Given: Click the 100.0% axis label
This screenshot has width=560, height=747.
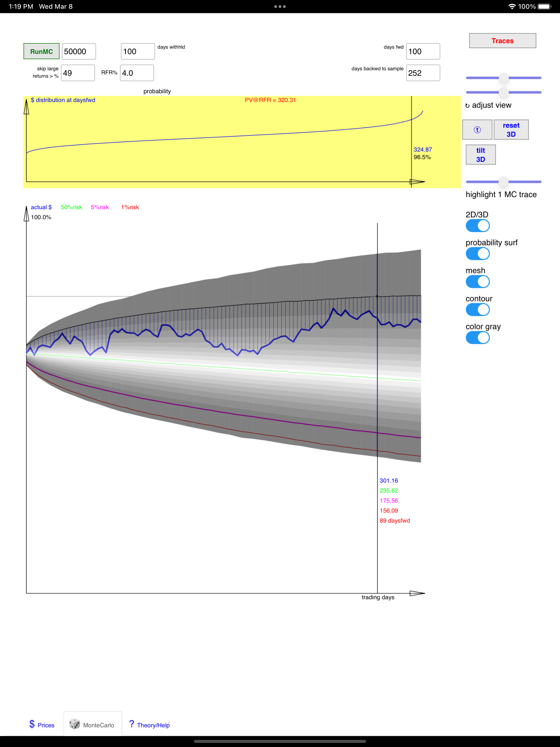Looking at the screenshot, I should coord(41,217).
